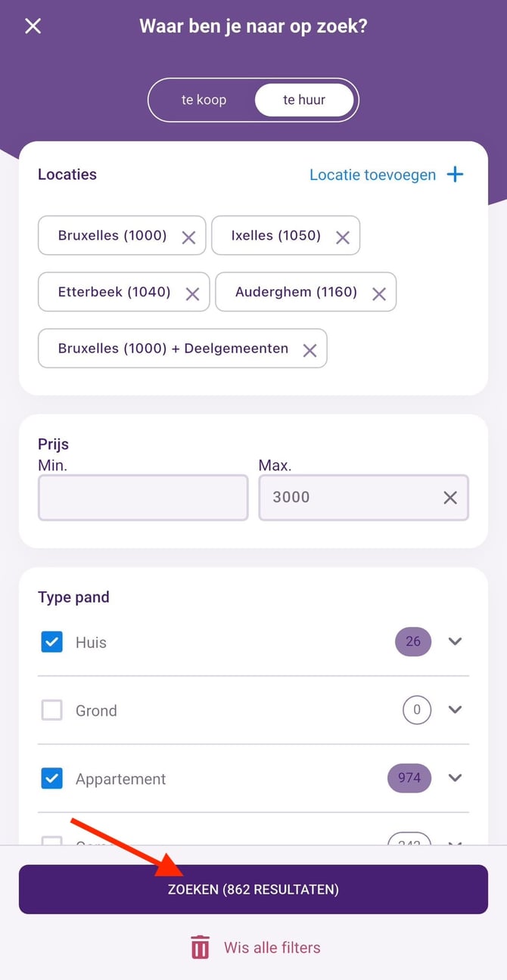Select the te huur tab
Screen dimensions: 507x980
coord(304,99)
